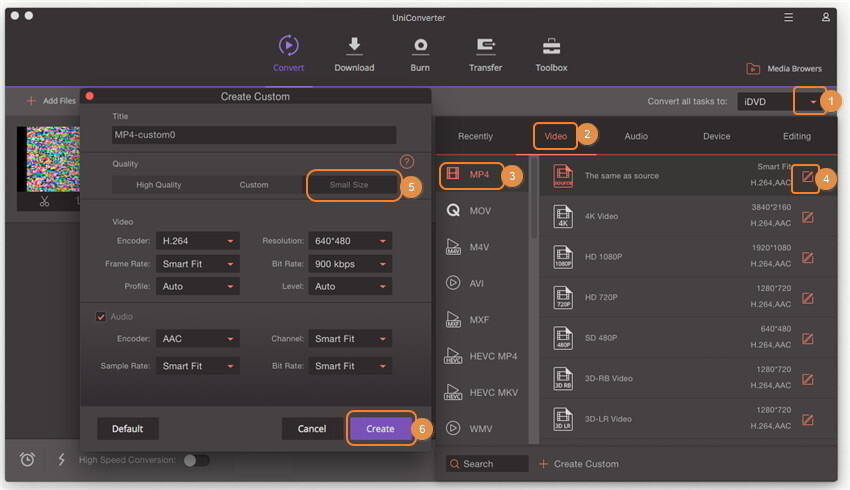Screen dimensions: 850x490
Task: Open the Level dropdown
Action: 350,286
